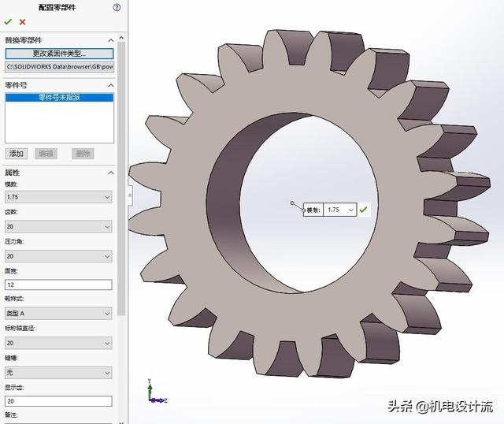Select the 零件号未指派 list entry
Image resolution: width=504 pixels, height=424 pixels.
click(x=60, y=97)
